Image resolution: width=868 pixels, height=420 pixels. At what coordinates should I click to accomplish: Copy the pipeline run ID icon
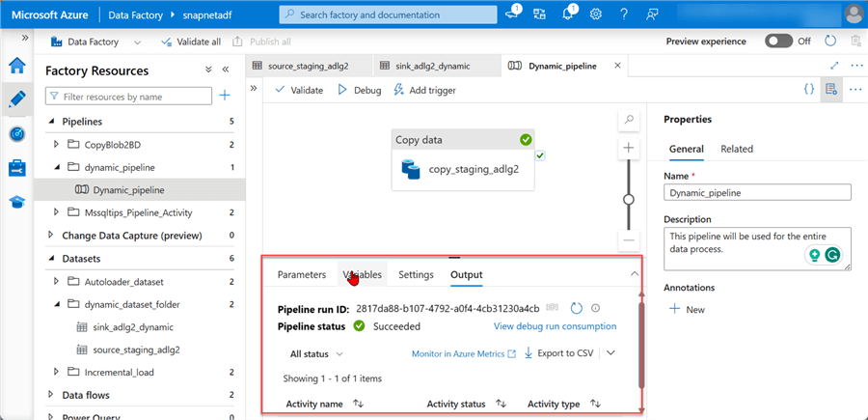(x=552, y=308)
